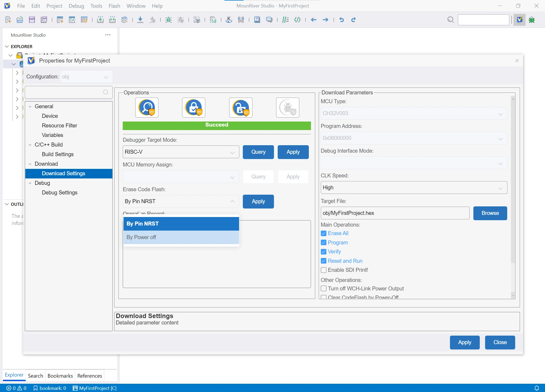Open the Debugger Target Mode dropdown
The image size is (545, 392).
click(x=181, y=152)
